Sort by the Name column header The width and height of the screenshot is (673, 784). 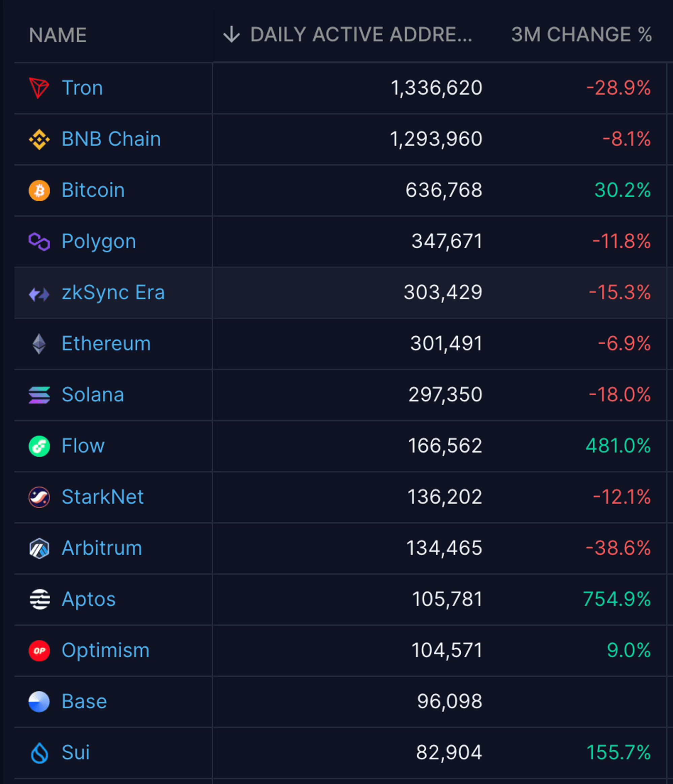pos(58,35)
